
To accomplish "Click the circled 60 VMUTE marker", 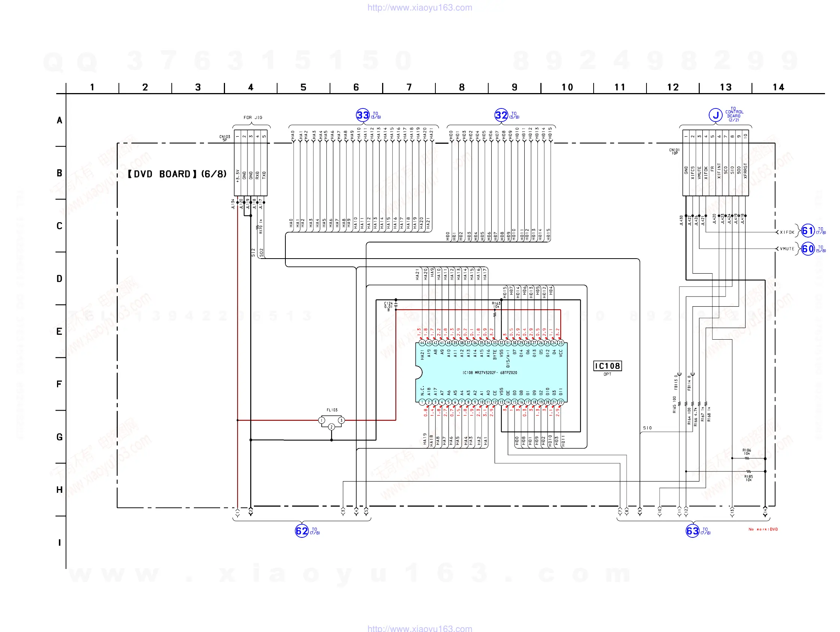I will coord(808,249).
